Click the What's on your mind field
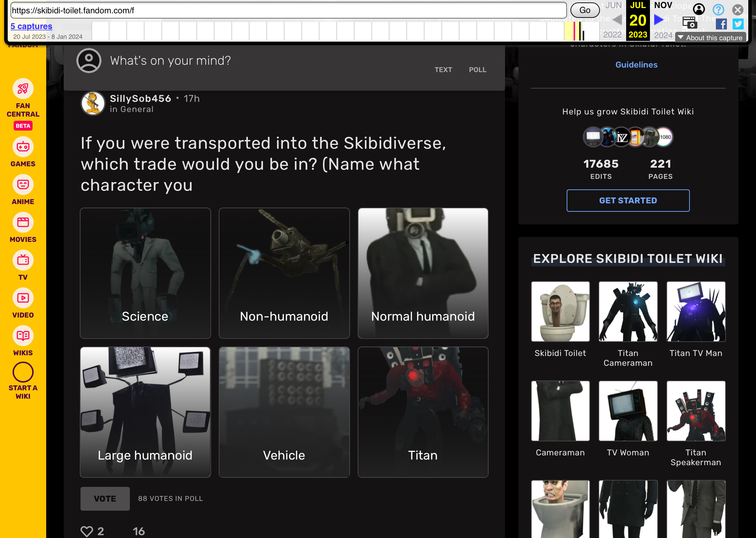The height and width of the screenshot is (538, 756). [170, 61]
